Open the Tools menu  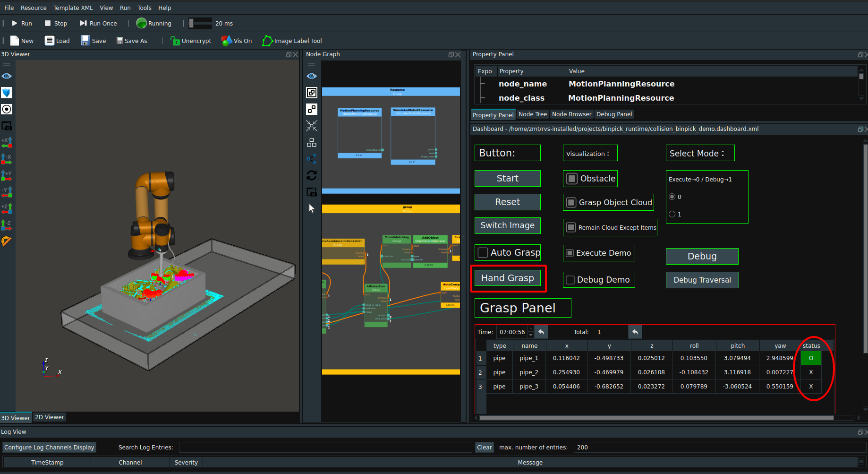(144, 8)
